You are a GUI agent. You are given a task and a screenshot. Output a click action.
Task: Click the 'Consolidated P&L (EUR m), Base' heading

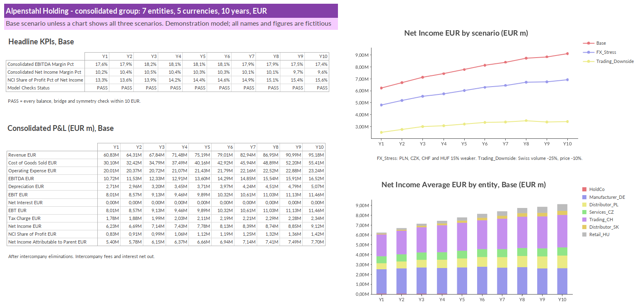coord(60,128)
